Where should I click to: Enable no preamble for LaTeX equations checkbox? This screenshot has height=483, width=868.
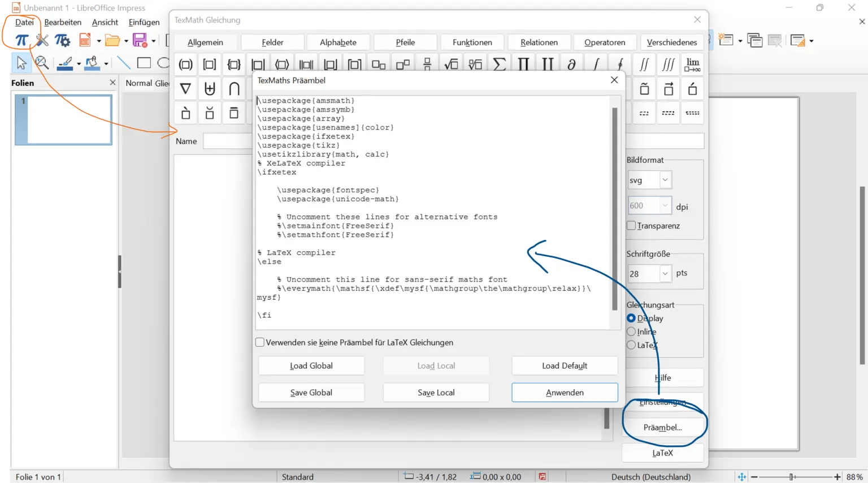point(260,342)
